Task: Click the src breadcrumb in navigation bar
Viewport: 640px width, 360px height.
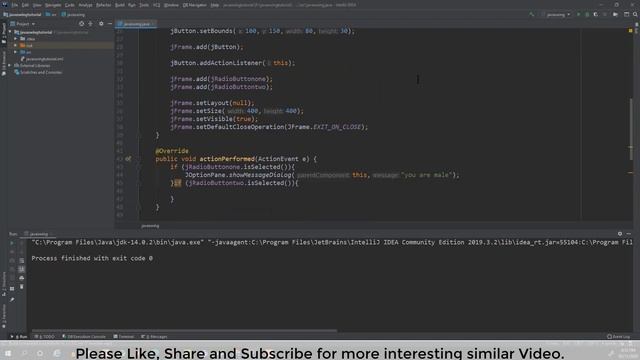Action: coord(52,15)
